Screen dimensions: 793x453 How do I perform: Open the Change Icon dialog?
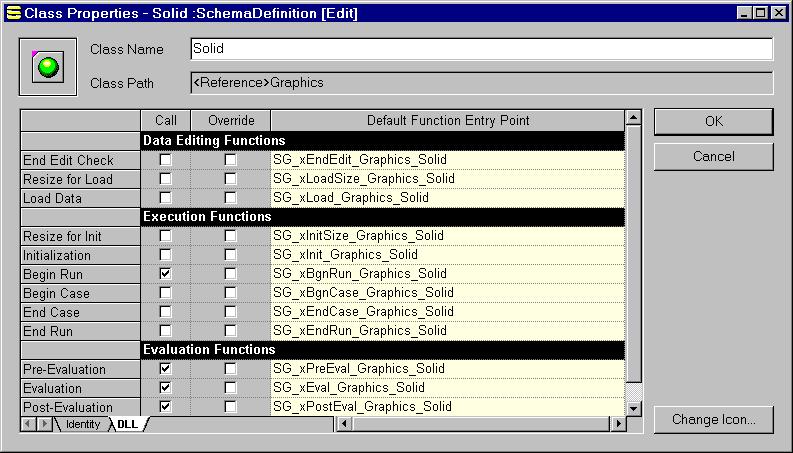click(x=713, y=419)
